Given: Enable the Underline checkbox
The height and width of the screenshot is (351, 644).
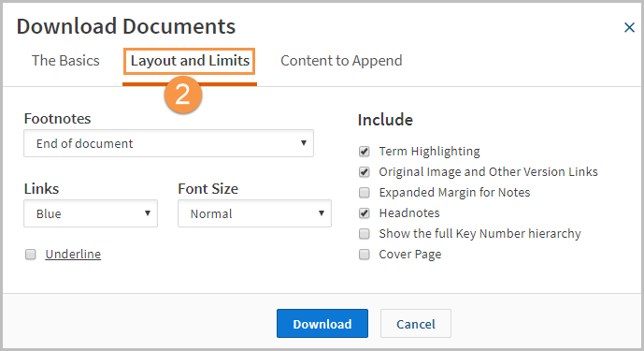Looking at the screenshot, I should click(x=31, y=255).
